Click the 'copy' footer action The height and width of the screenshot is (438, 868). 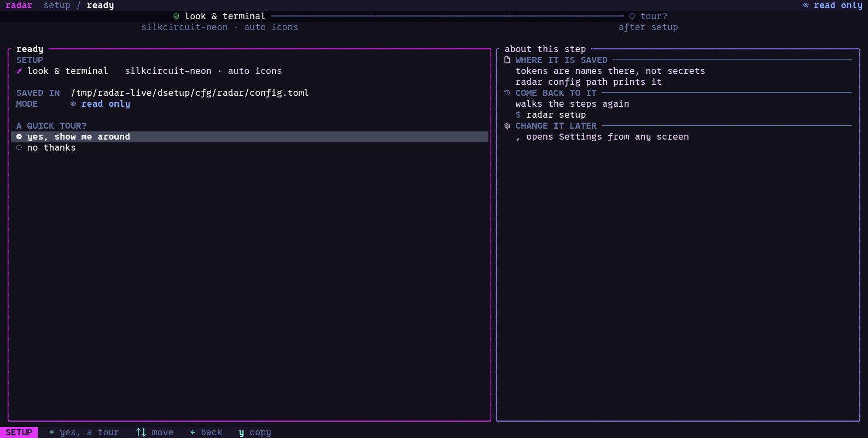(260, 433)
